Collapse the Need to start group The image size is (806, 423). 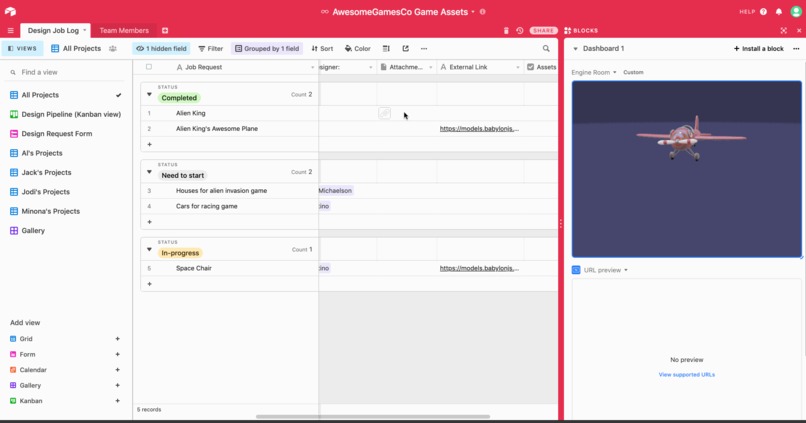(x=149, y=172)
